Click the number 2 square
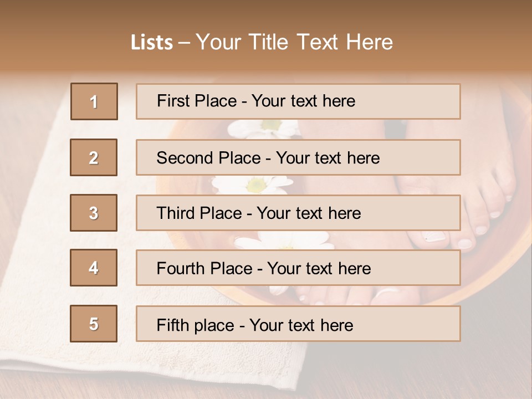Screen dimensions: 532x399 coord(94,157)
